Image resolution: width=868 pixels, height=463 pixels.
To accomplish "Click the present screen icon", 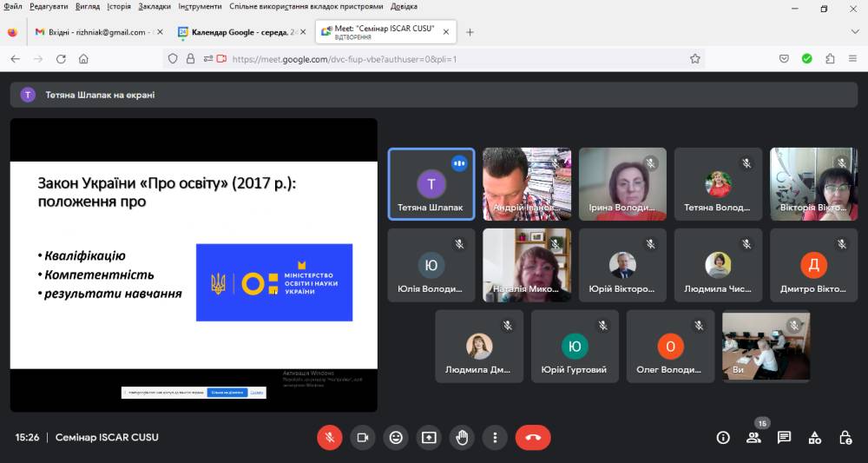I will (429, 438).
